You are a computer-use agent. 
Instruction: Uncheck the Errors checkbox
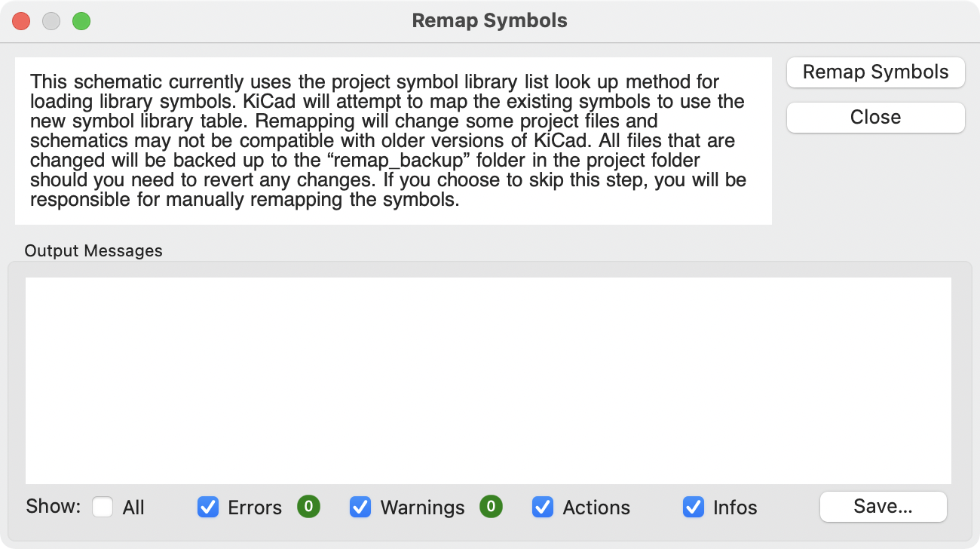point(209,508)
